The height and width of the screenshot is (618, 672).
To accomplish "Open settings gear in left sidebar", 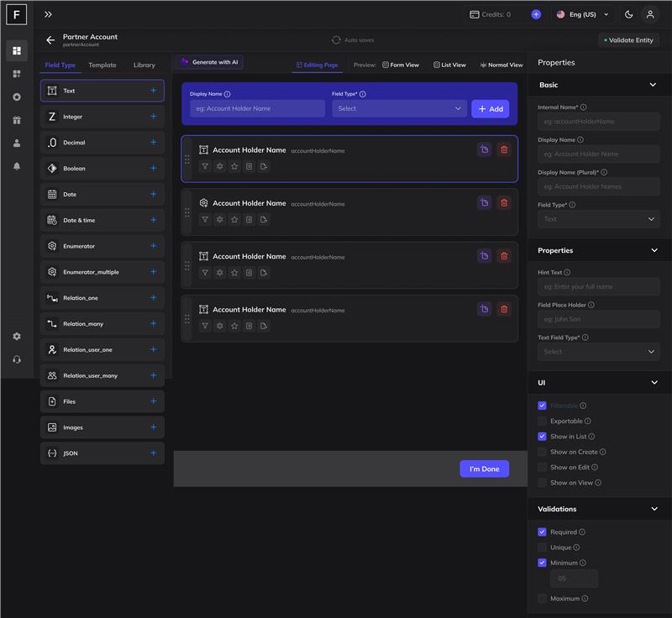I will point(17,337).
